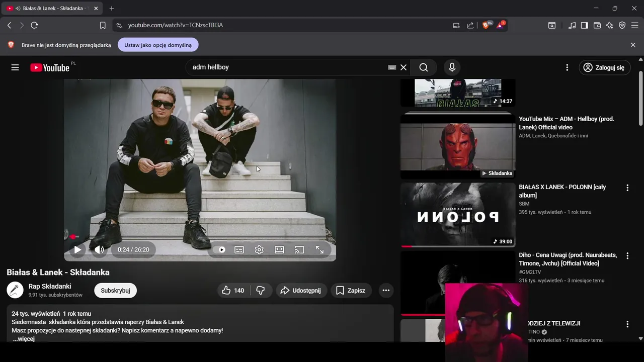Open Brave Rewards triangle icon
644x362 pixels.
coord(501,25)
